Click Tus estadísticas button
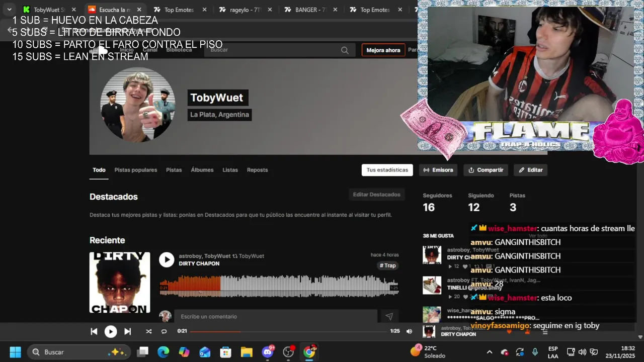644x362 pixels. [x=387, y=170]
